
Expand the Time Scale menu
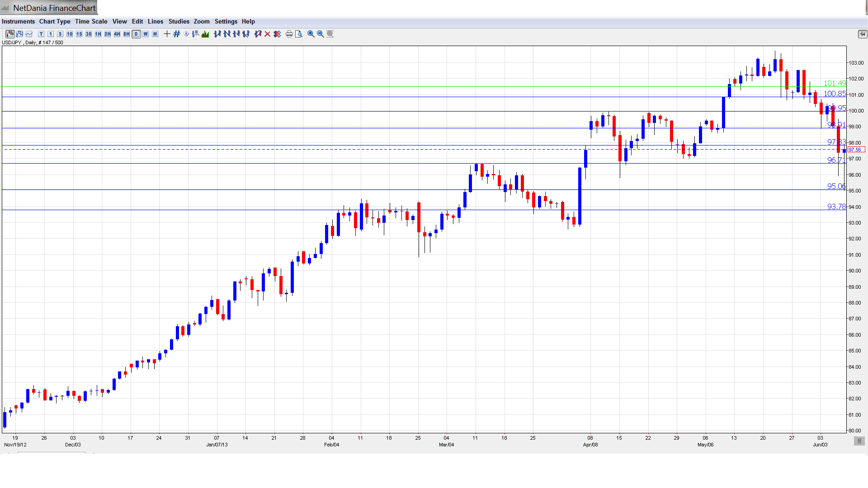point(91,21)
